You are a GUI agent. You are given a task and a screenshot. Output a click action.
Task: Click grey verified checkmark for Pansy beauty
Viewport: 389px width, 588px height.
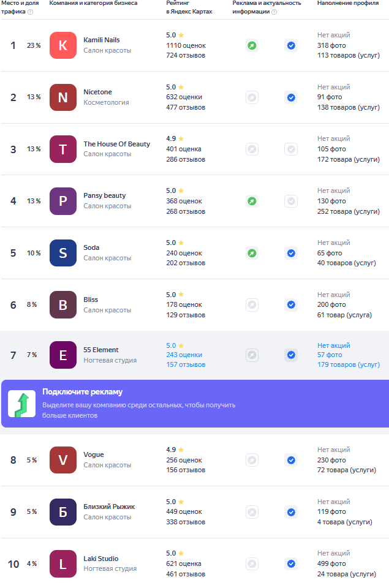point(291,201)
